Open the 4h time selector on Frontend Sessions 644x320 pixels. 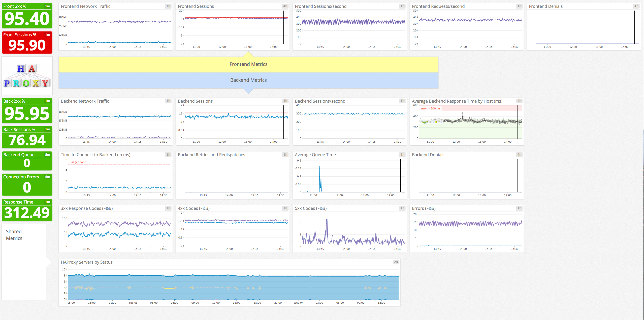[x=285, y=6]
